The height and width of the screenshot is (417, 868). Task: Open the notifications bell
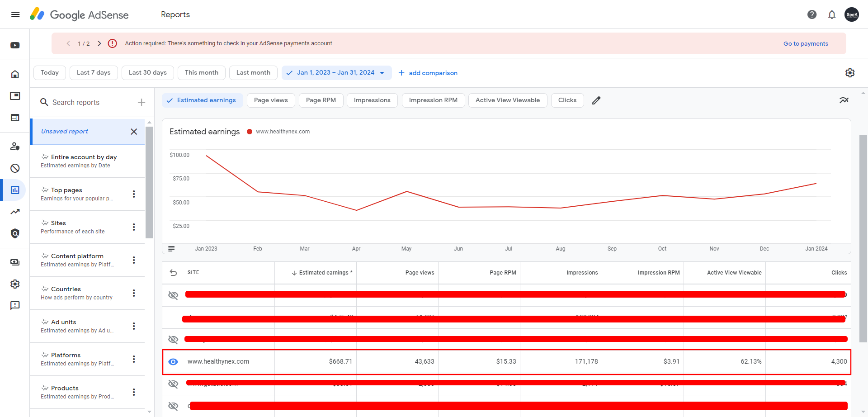click(x=832, y=14)
